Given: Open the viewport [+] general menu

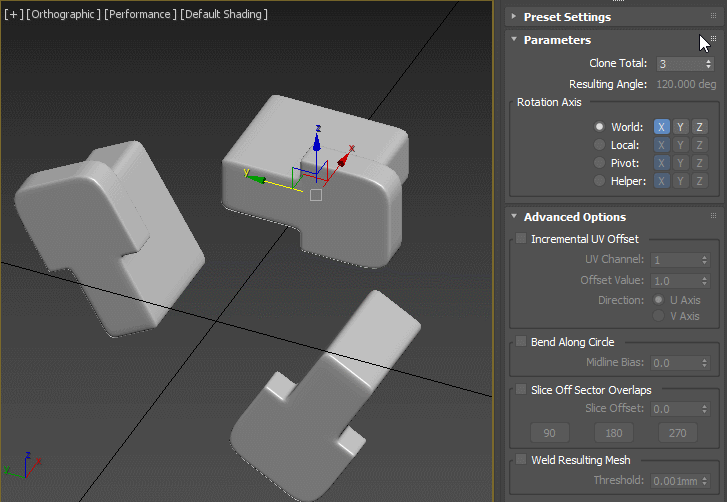Looking at the screenshot, I should point(14,14).
